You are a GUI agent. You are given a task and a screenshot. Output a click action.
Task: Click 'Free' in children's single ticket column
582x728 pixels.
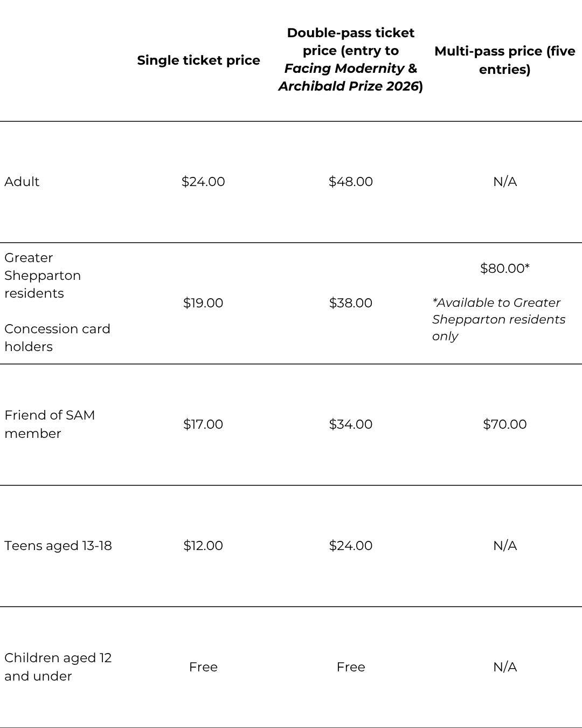click(203, 667)
